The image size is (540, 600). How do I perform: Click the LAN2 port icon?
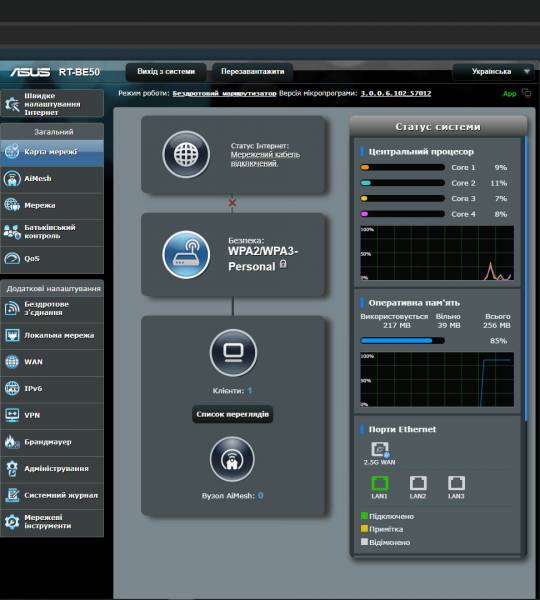[x=418, y=483]
